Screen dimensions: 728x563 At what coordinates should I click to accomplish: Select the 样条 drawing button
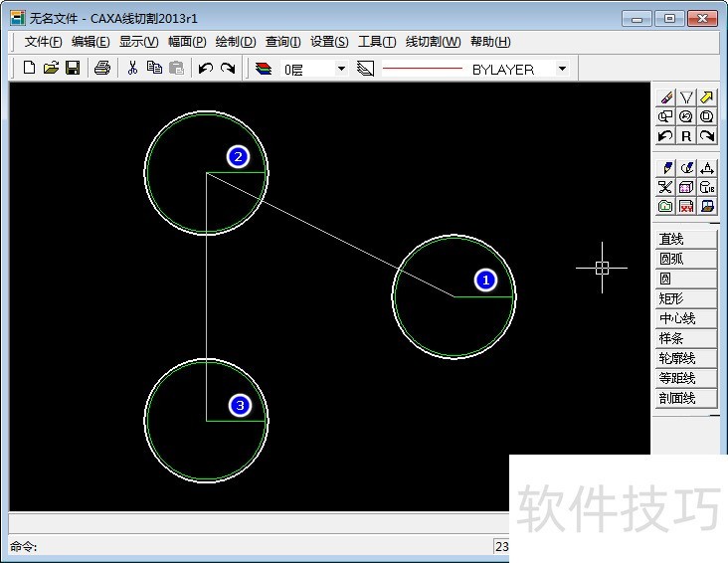click(x=684, y=338)
